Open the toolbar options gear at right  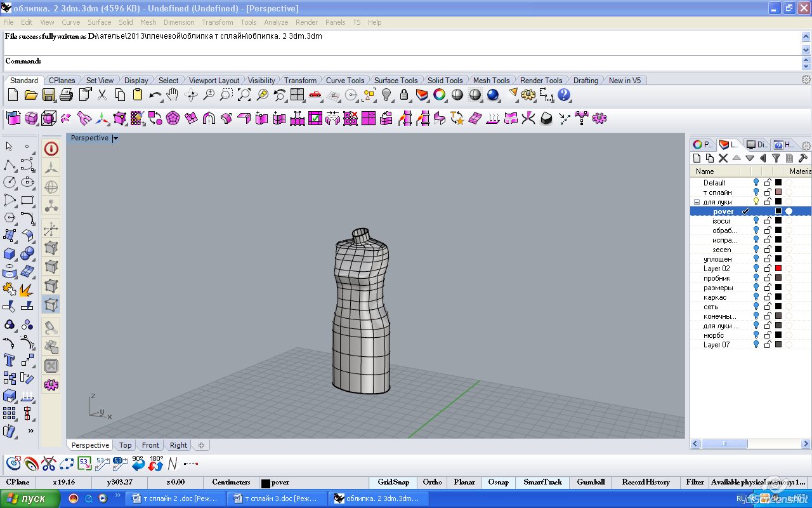pyautogui.click(x=806, y=80)
